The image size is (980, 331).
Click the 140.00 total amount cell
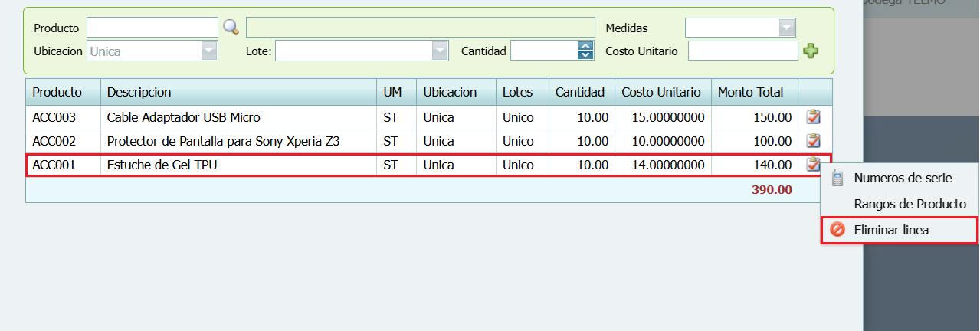(755, 164)
